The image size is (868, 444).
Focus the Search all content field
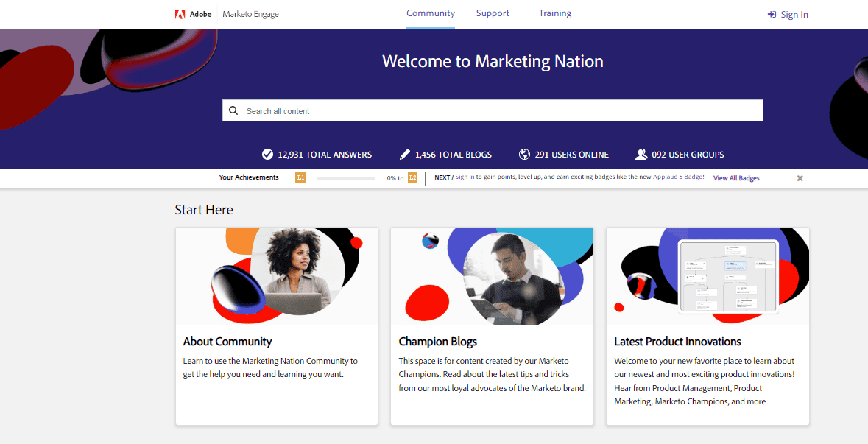(x=493, y=110)
